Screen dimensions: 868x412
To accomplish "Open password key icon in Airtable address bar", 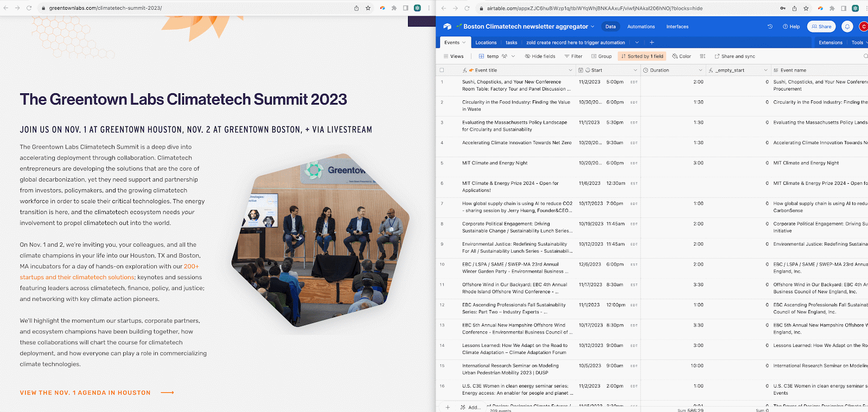I will point(782,8).
